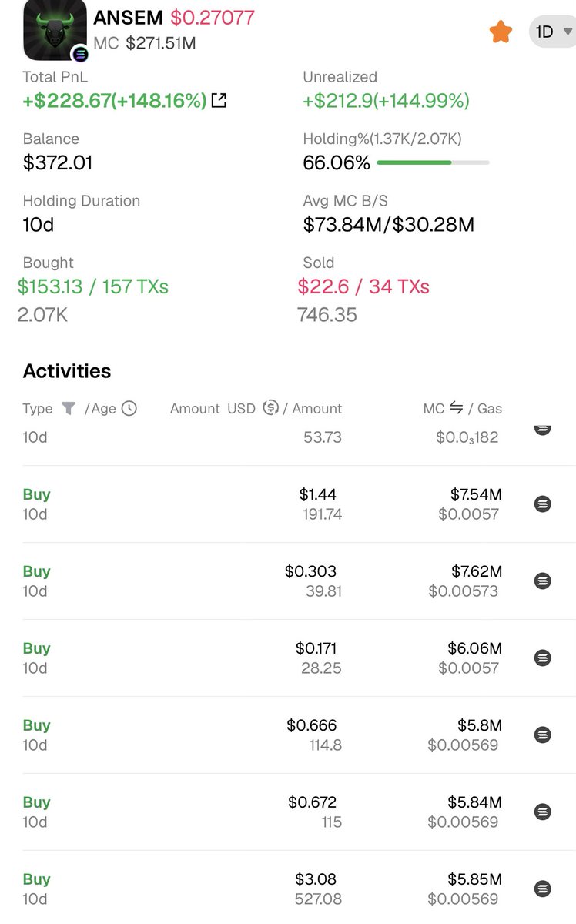Open the Type filter funnel icon
The height and width of the screenshot is (924, 576).
pos(69,408)
